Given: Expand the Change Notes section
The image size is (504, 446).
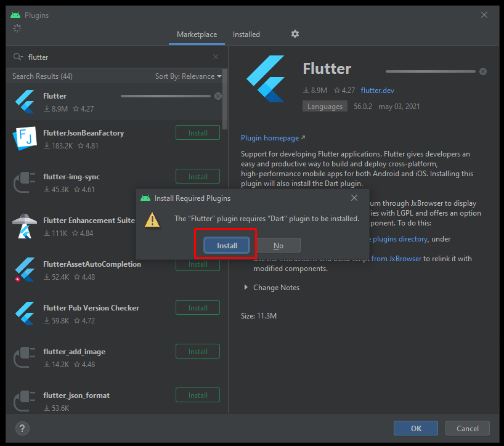Looking at the screenshot, I should click(246, 287).
